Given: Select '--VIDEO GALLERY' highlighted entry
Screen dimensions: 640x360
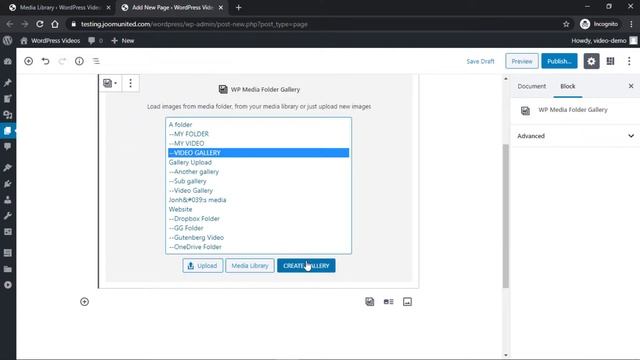Looking at the screenshot, I should [258, 153].
